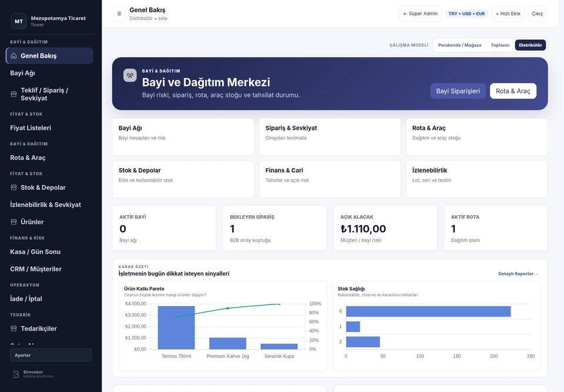Click the Seramik Kupa bar in the Pareto chart
The height and width of the screenshot is (392, 564).
(x=279, y=346)
